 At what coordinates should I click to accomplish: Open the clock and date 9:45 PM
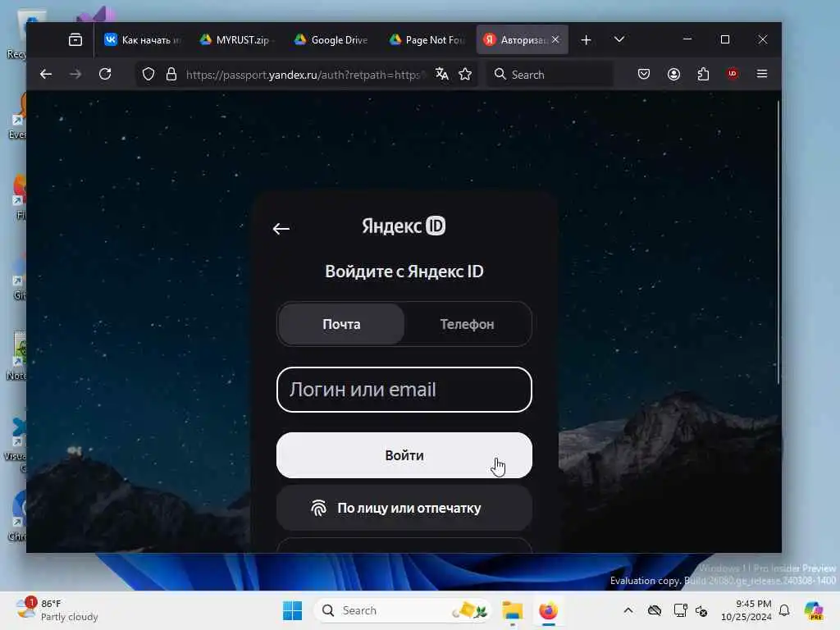click(x=746, y=610)
